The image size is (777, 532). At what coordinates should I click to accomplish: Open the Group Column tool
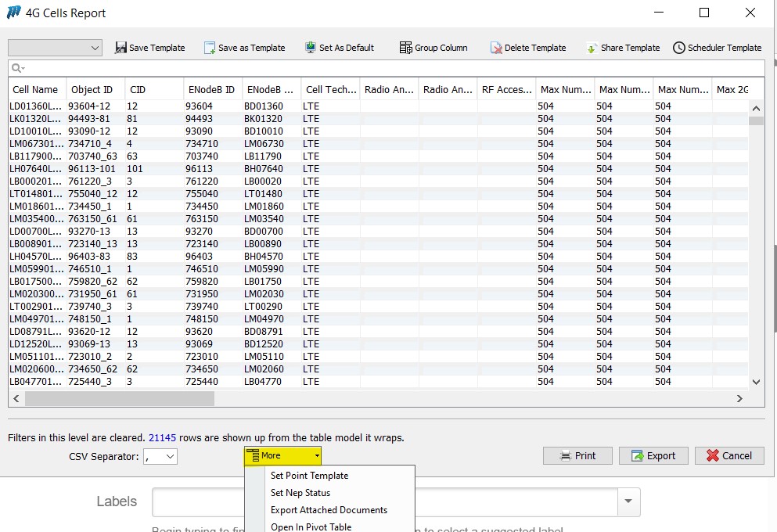pos(405,48)
